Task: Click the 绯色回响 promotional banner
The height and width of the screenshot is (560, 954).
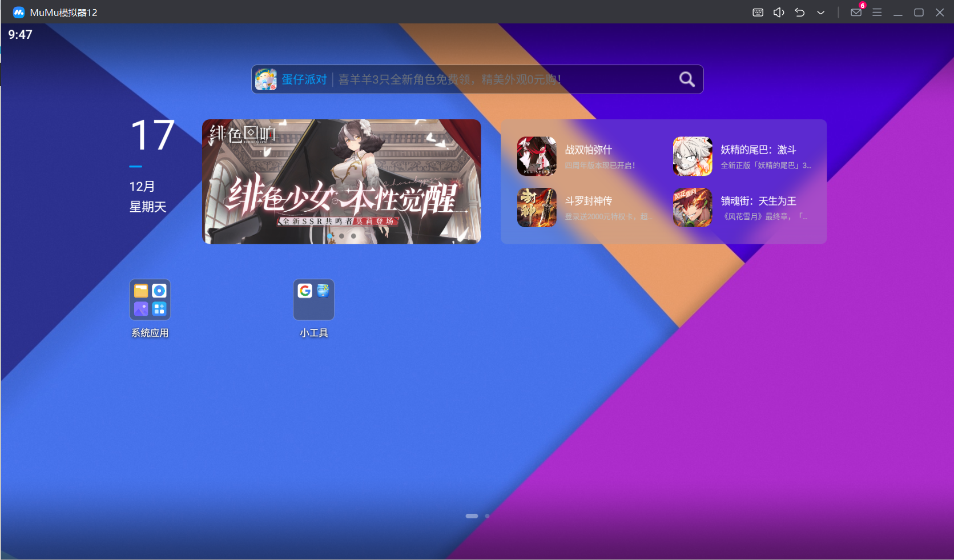Action: click(341, 182)
